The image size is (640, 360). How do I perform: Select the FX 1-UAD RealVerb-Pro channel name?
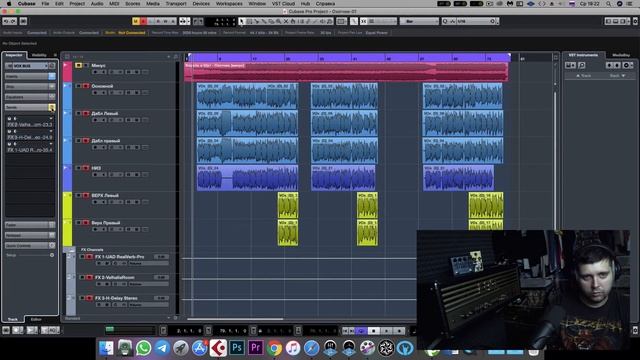[120, 257]
